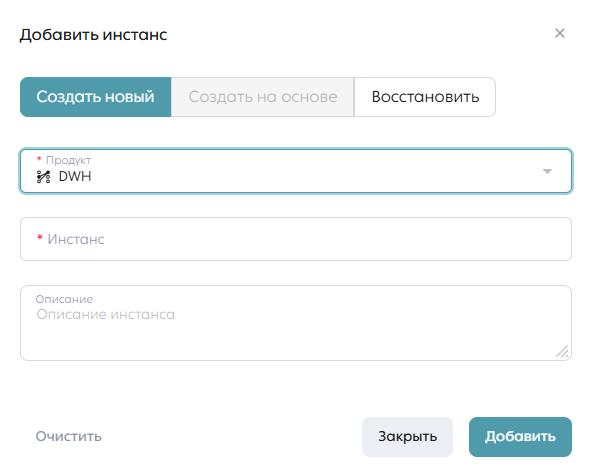Click the DWH product icon
The height and width of the screenshot is (475, 589).
click(43, 176)
